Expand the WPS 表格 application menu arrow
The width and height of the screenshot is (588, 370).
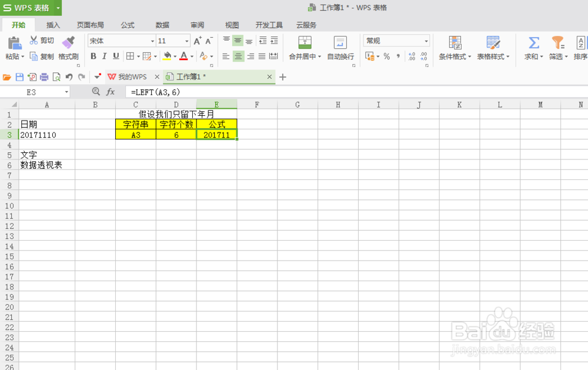pyautogui.click(x=58, y=8)
